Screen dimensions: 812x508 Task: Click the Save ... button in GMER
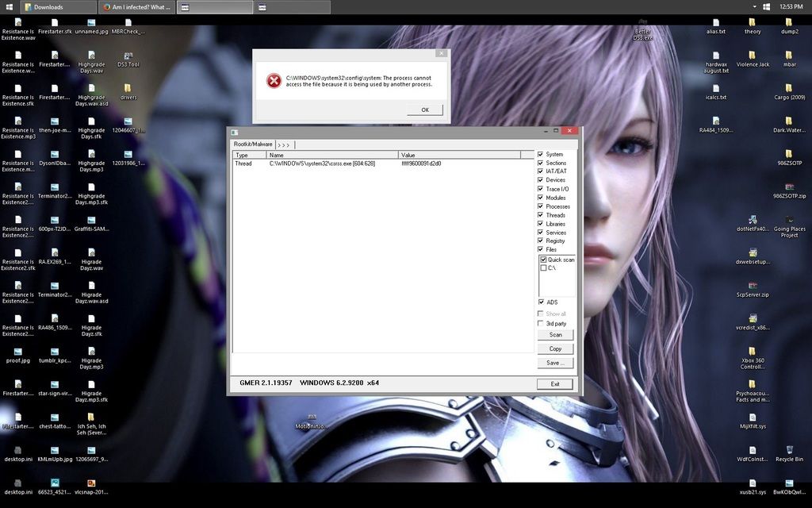(555, 363)
